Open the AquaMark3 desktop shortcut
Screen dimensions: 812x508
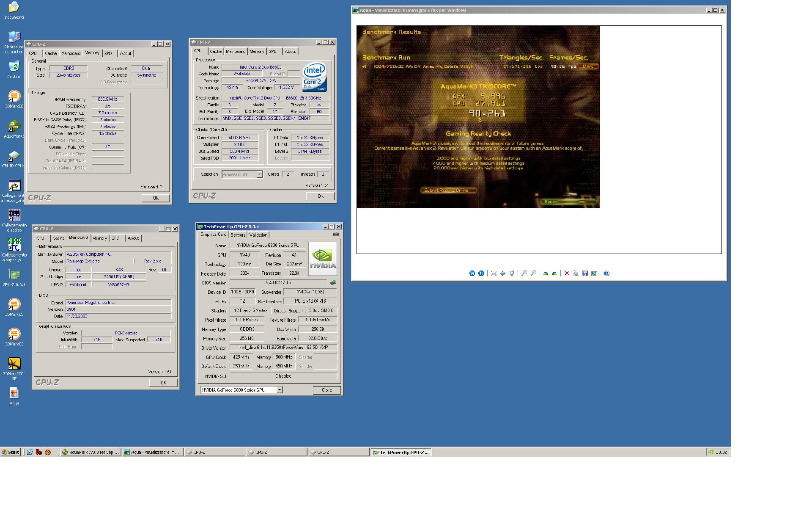[14, 129]
